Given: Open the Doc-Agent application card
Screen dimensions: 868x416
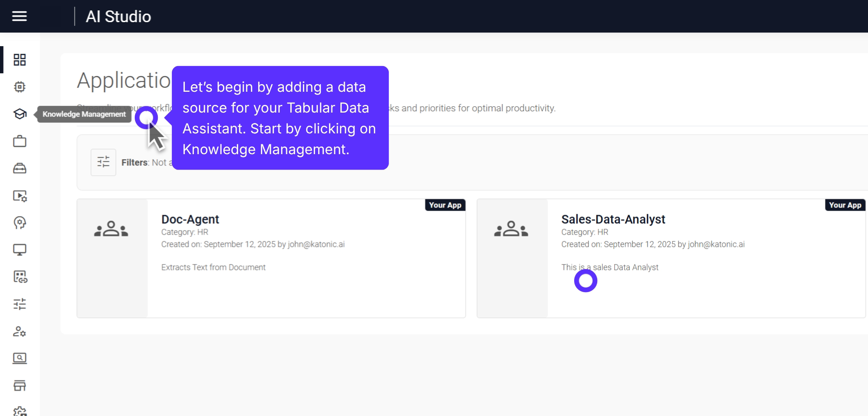Looking at the screenshot, I should coord(271,258).
